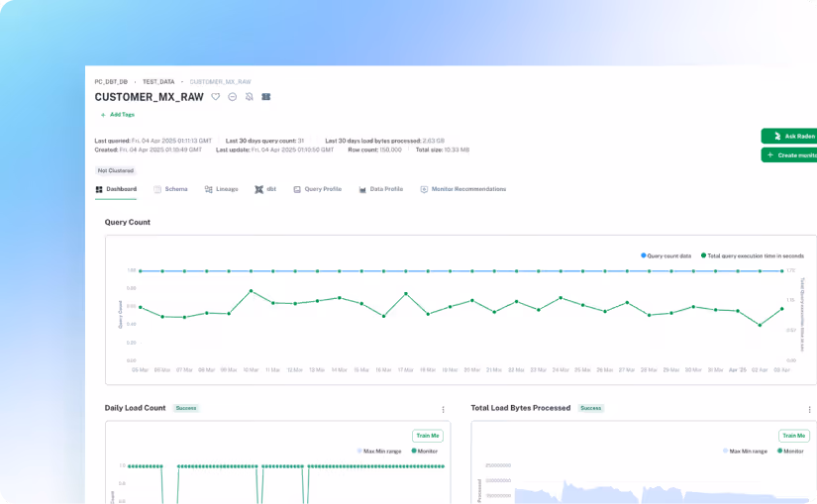Click the Last queried timestamp text
The image size is (817, 504).
point(171,141)
